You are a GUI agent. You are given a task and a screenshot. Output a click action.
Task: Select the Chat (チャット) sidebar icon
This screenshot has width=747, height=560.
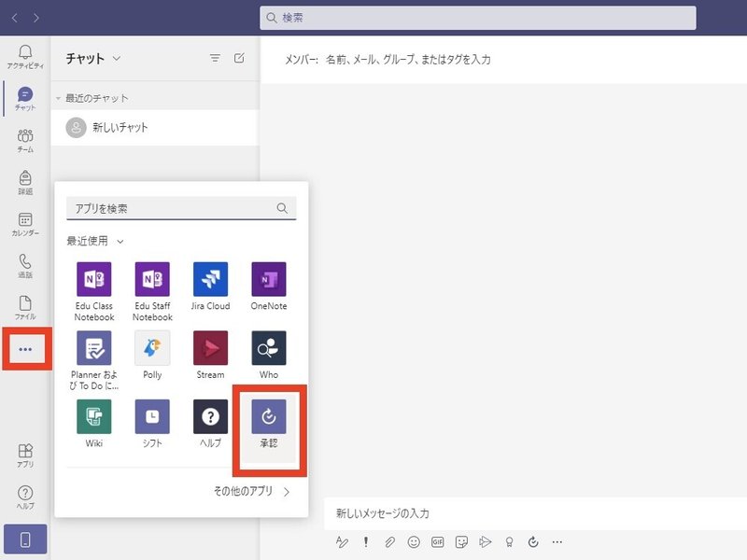(25, 99)
